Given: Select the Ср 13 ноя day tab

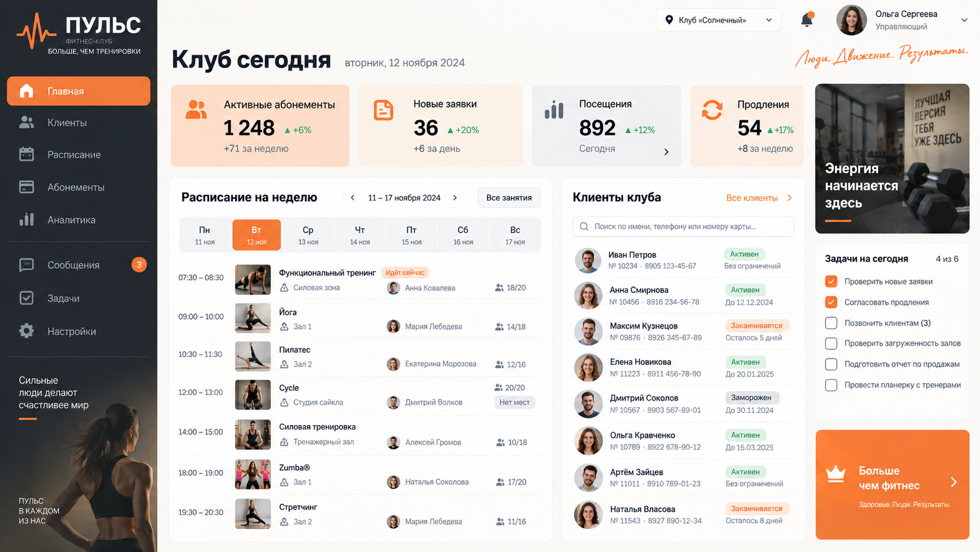Looking at the screenshot, I should click(308, 235).
